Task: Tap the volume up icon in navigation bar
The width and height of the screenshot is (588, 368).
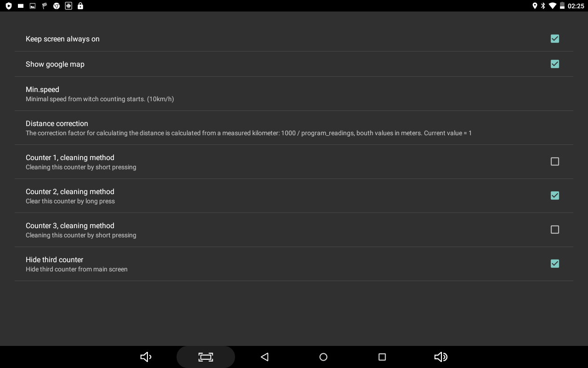Action: 441,357
